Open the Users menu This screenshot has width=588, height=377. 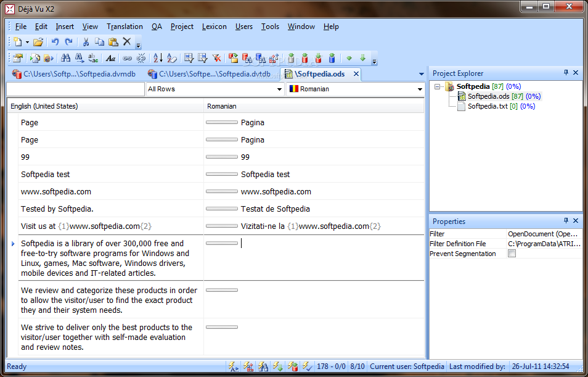243,27
